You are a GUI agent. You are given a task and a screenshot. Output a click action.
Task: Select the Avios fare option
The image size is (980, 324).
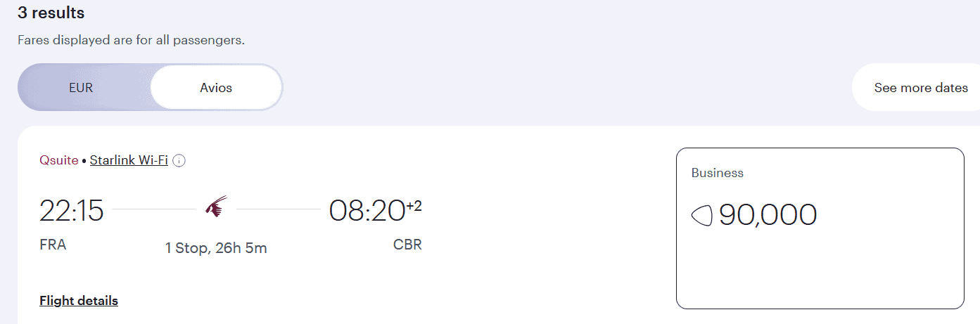pos(215,88)
